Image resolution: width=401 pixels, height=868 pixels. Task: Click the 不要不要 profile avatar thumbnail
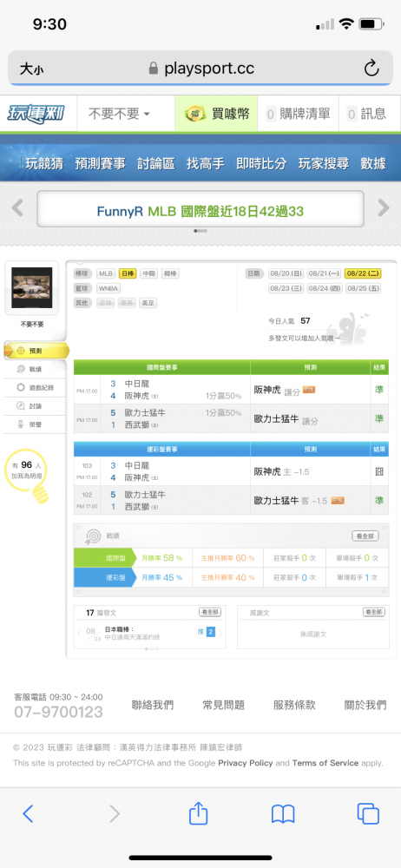point(32,288)
